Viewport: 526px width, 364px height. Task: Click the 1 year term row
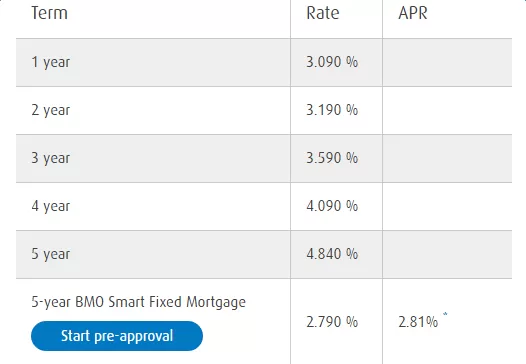click(264, 62)
